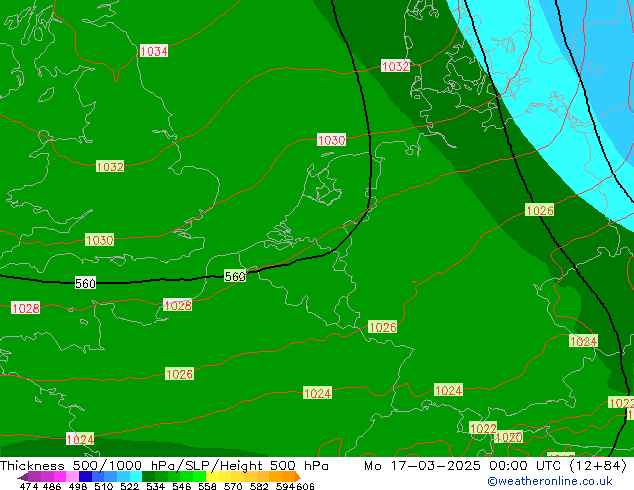Click the legend value 510
The height and width of the screenshot is (490, 634).
tap(104, 486)
